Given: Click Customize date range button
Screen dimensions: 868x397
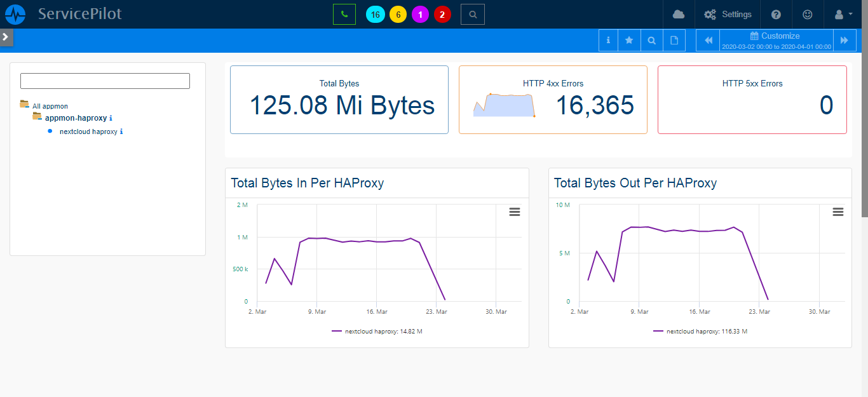Looking at the screenshot, I should (775, 40).
